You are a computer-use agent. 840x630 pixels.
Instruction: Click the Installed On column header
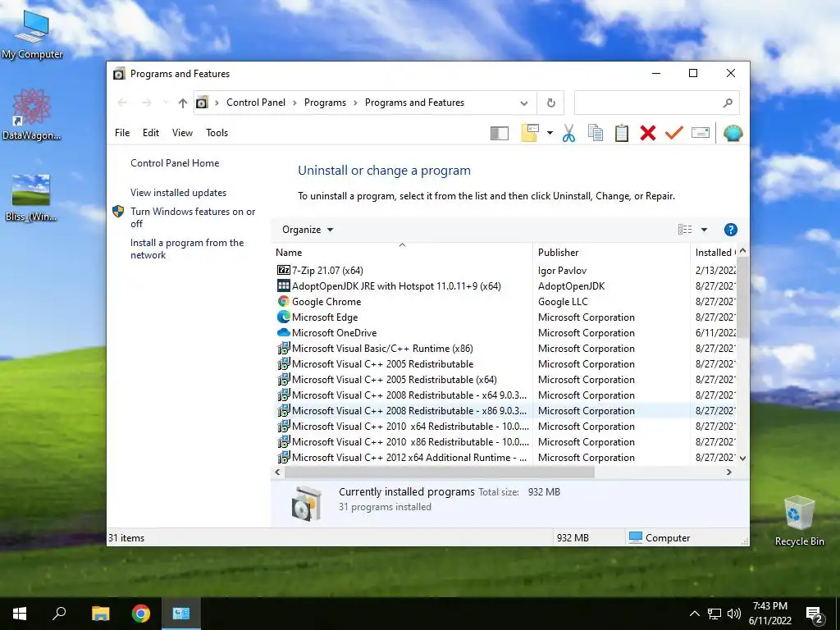714,253
